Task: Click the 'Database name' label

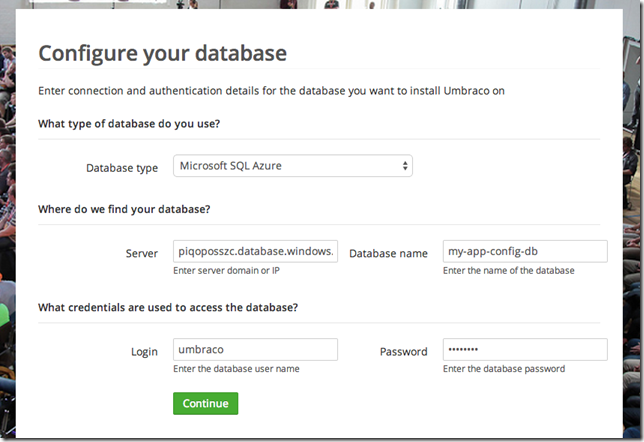Action: tap(388, 253)
